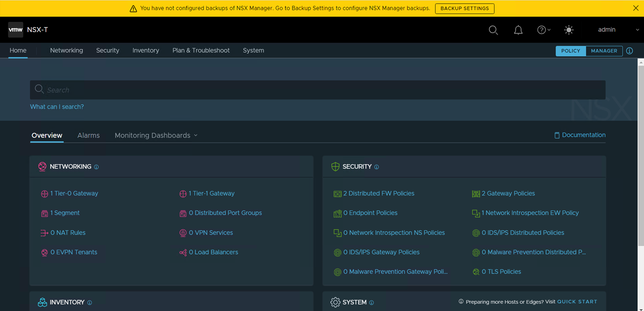Toggle the light/dark theme sun icon
This screenshot has width=644, height=311.
click(569, 30)
